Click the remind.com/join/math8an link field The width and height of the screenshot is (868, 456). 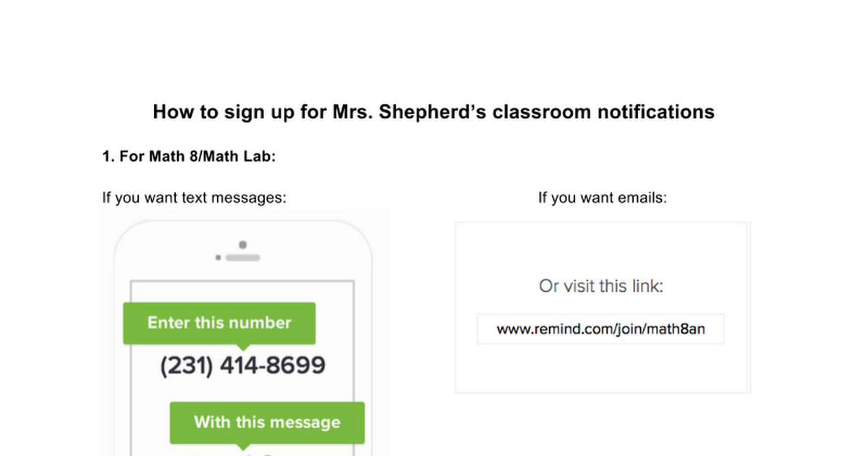600,329
